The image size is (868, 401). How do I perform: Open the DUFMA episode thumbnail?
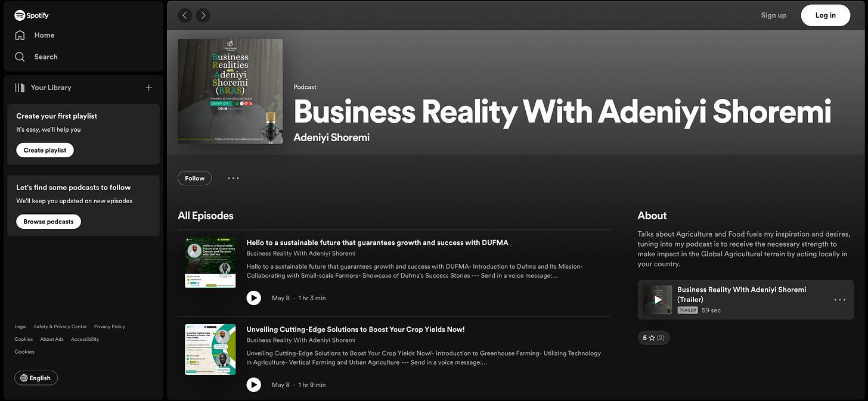[210, 263]
